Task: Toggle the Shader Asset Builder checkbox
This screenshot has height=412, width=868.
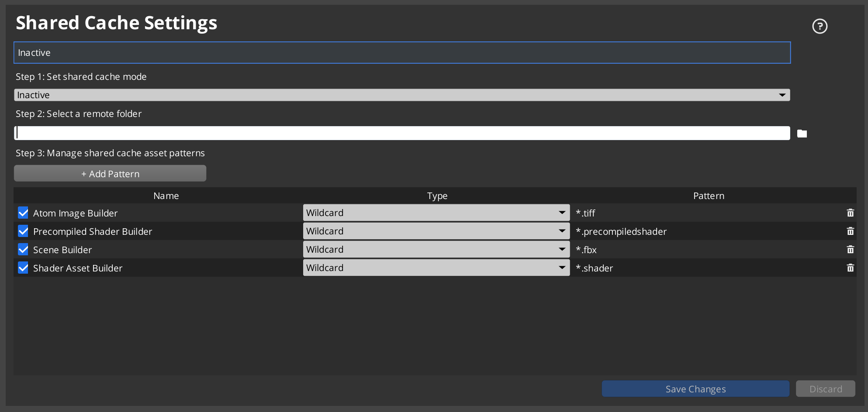Action: [x=23, y=268]
